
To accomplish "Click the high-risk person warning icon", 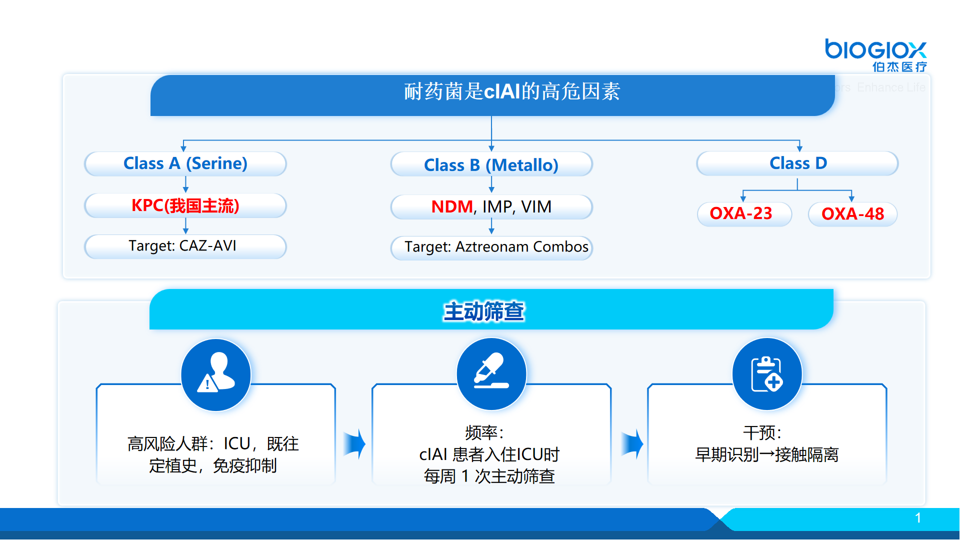I will [x=215, y=374].
